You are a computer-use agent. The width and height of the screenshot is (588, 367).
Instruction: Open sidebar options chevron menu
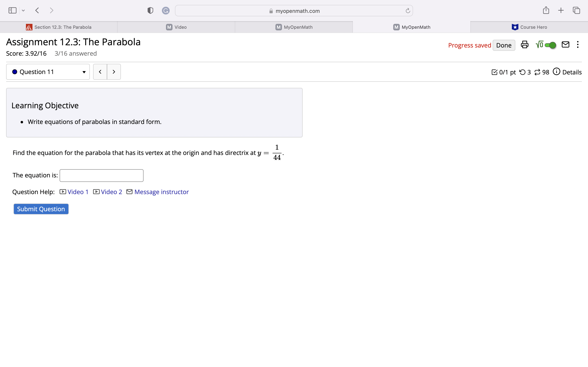[x=23, y=10]
